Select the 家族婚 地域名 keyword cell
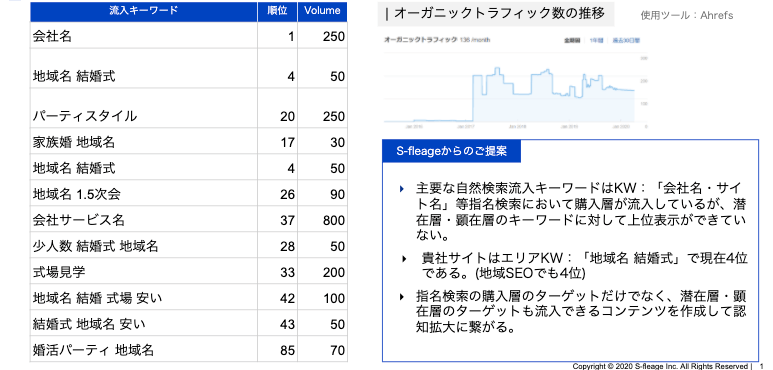This screenshot has height=370, width=773. click(143, 141)
